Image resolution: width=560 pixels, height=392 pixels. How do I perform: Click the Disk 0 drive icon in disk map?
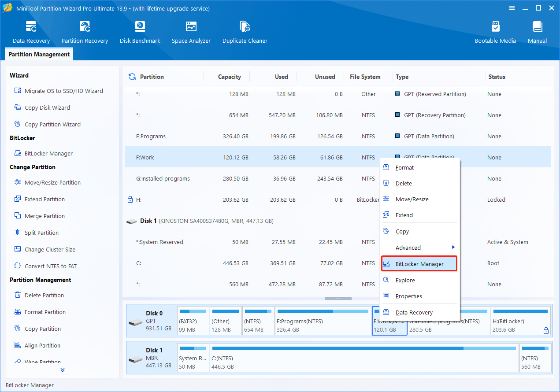(x=136, y=322)
